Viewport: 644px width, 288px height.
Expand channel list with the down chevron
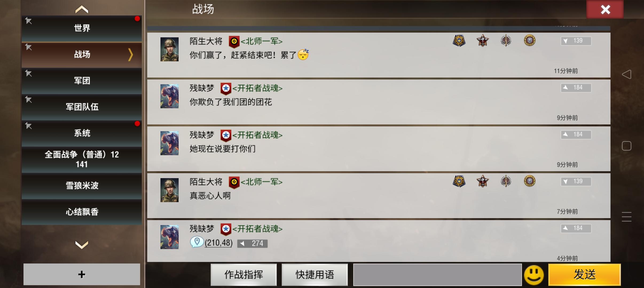[x=82, y=245]
